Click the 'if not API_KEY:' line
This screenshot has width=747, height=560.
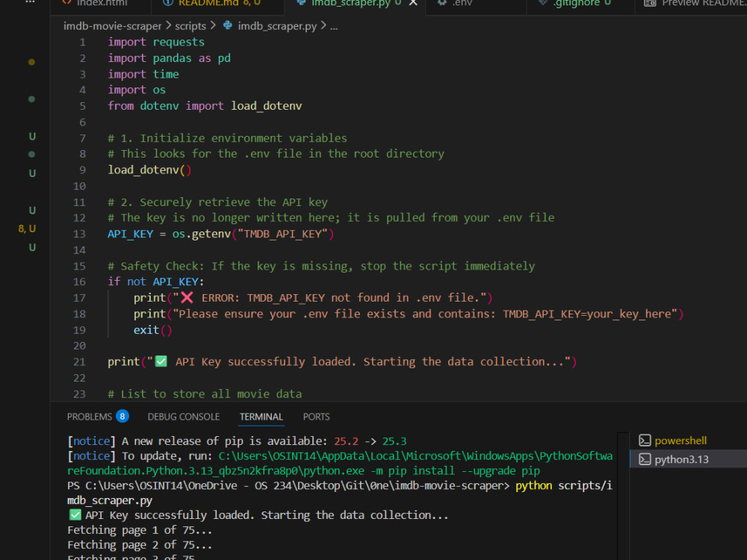[x=156, y=282]
